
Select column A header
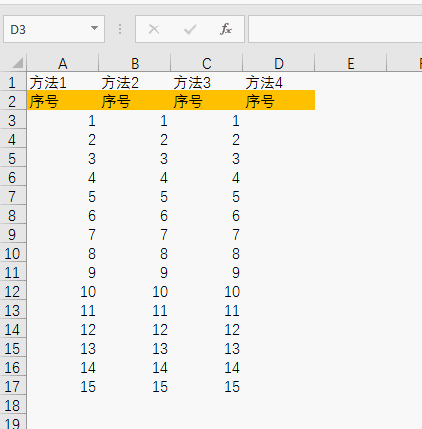(63, 63)
